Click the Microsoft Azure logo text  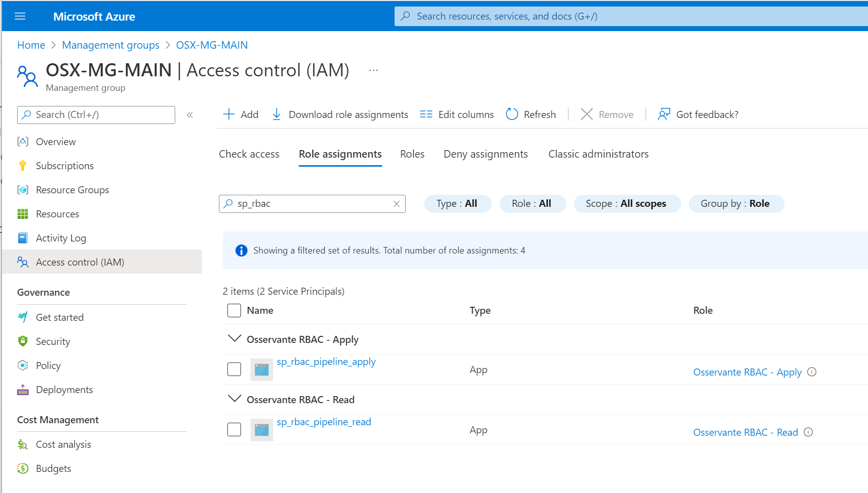point(94,17)
